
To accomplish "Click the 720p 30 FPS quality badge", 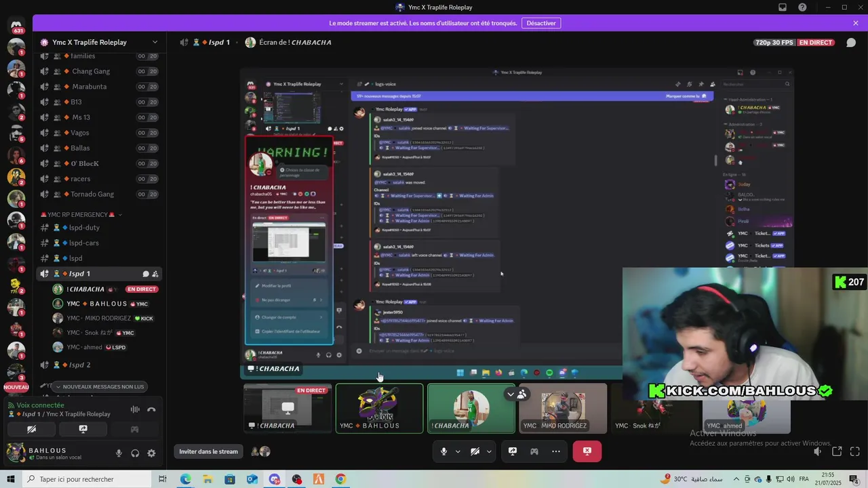I will point(774,42).
